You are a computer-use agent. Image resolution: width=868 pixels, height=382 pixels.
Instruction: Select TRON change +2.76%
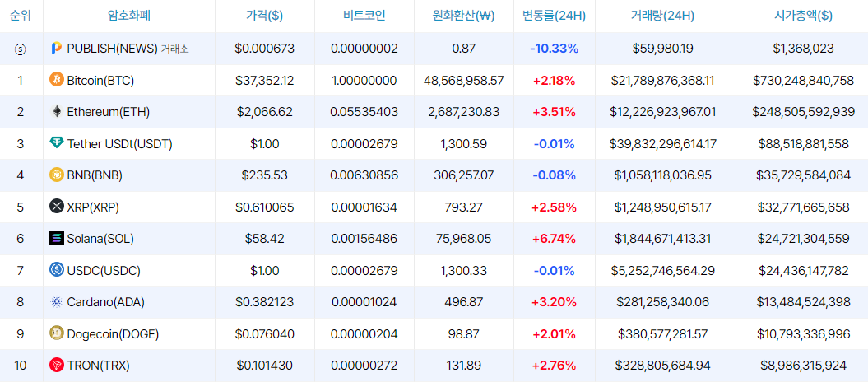(555, 366)
